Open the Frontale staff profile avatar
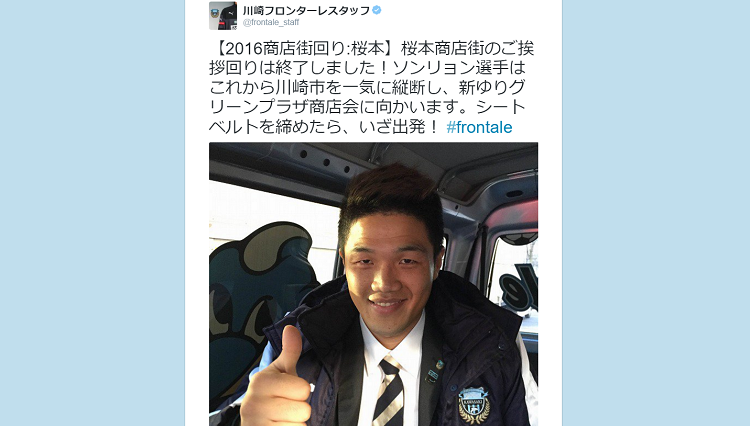The width and height of the screenshot is (750, 426). (223, 16)
